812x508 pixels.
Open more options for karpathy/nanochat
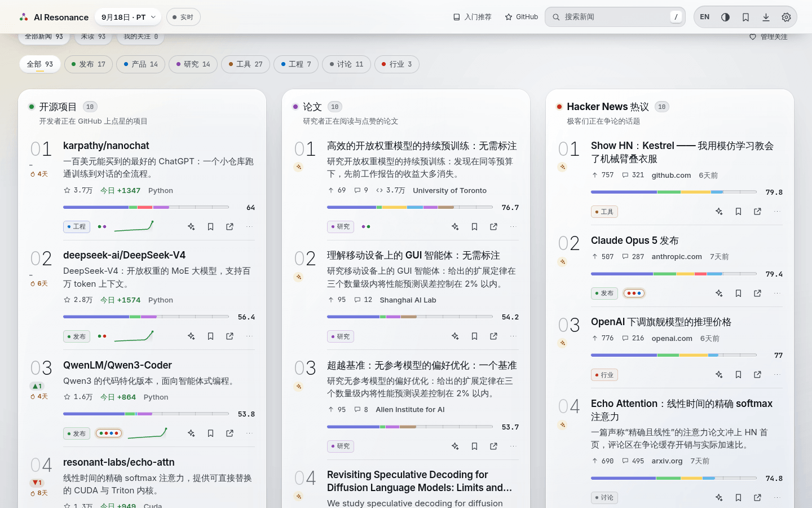pos(249,227)
